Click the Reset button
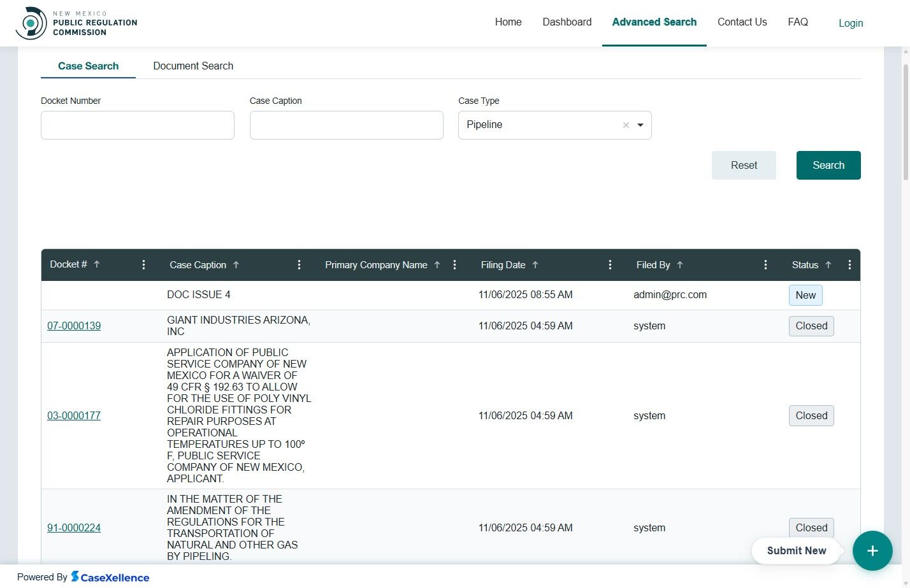The width and height of the screenshot is (910, 588). (744, 166)
